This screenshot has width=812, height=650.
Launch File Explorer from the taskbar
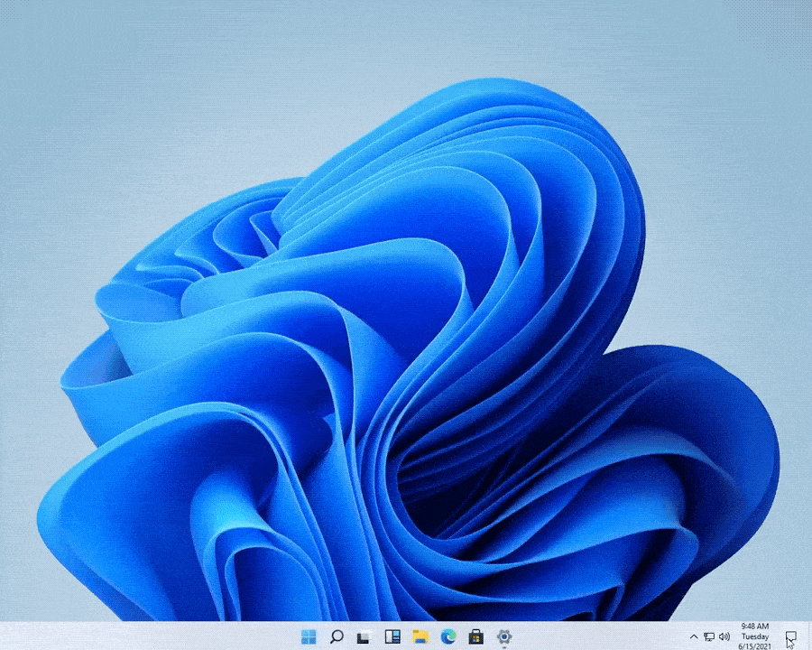click(x=421, y=636)
